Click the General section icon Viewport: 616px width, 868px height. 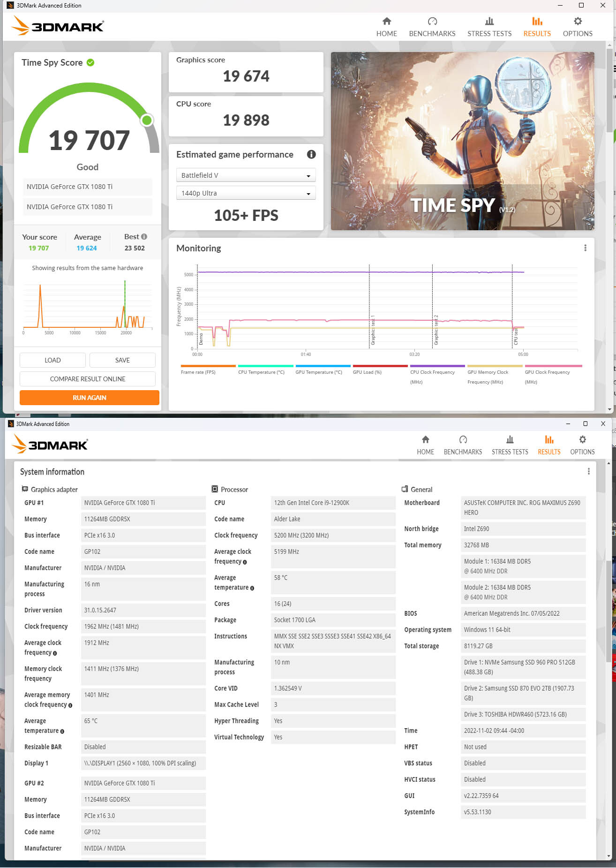click(405, 489)
